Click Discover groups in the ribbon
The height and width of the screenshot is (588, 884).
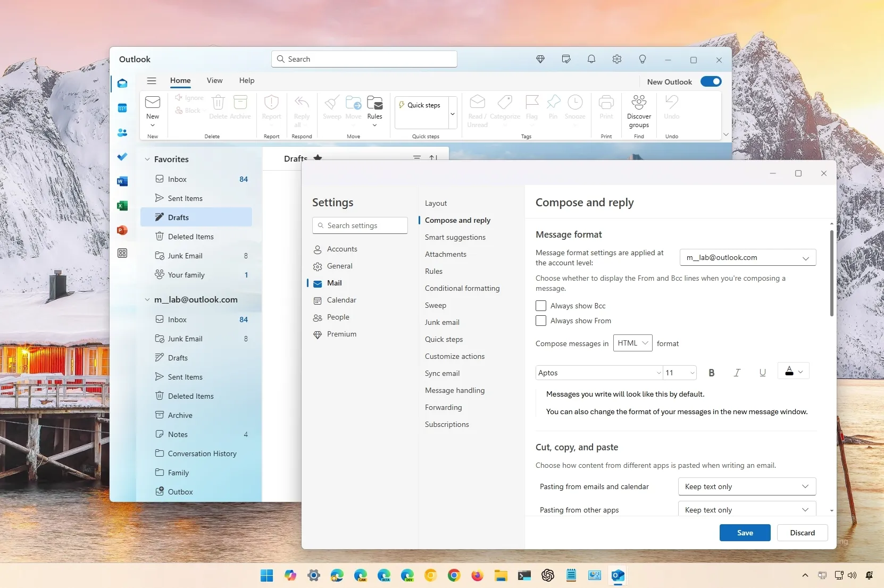pos(639,111)
